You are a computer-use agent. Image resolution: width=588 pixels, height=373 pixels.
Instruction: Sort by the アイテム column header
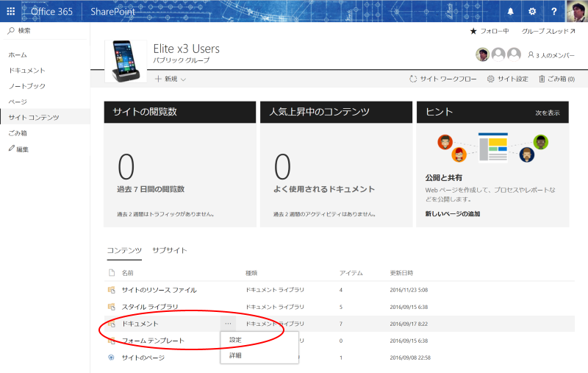coord(351,273)
